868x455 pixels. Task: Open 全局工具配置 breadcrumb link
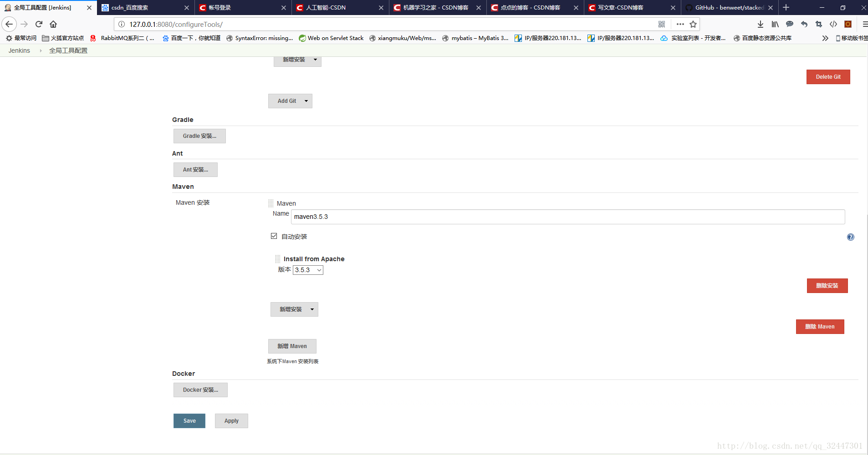(x=68, y=51)
